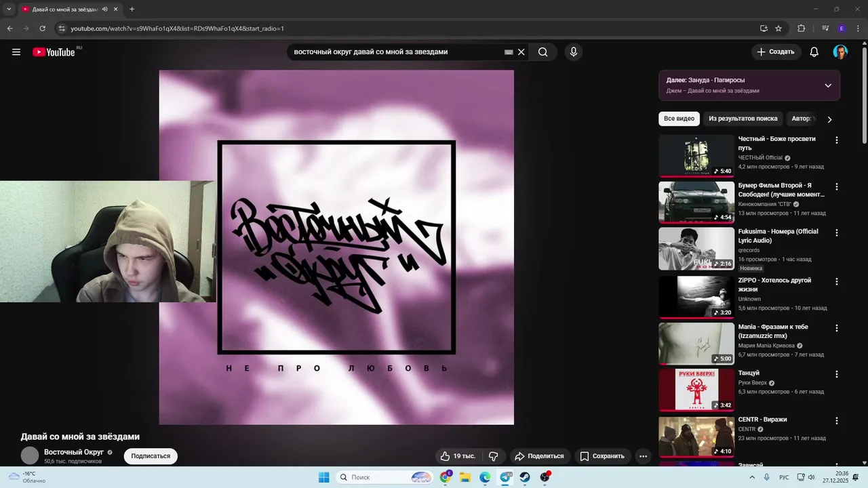The height and width of the screenshot is (488, 868).
Task: Select the Из результатов поиска chip
Action: click(743, 119)
